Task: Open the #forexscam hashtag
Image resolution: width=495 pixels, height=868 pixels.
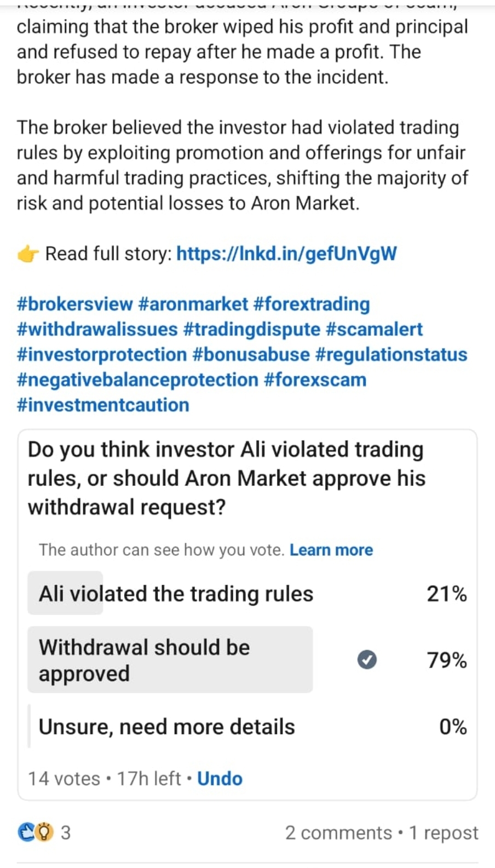Action: pyautogui.click(x=315, y=380)
